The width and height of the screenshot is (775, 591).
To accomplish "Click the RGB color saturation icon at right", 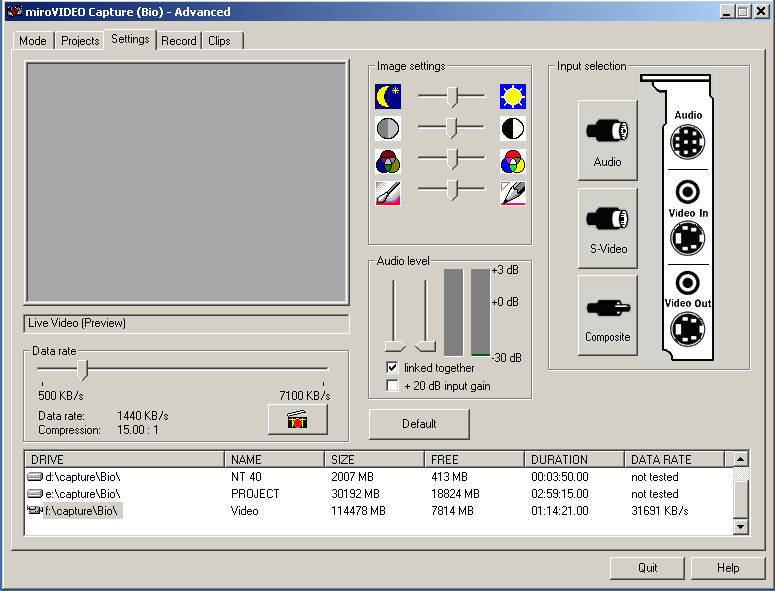I will click(513, 161).
